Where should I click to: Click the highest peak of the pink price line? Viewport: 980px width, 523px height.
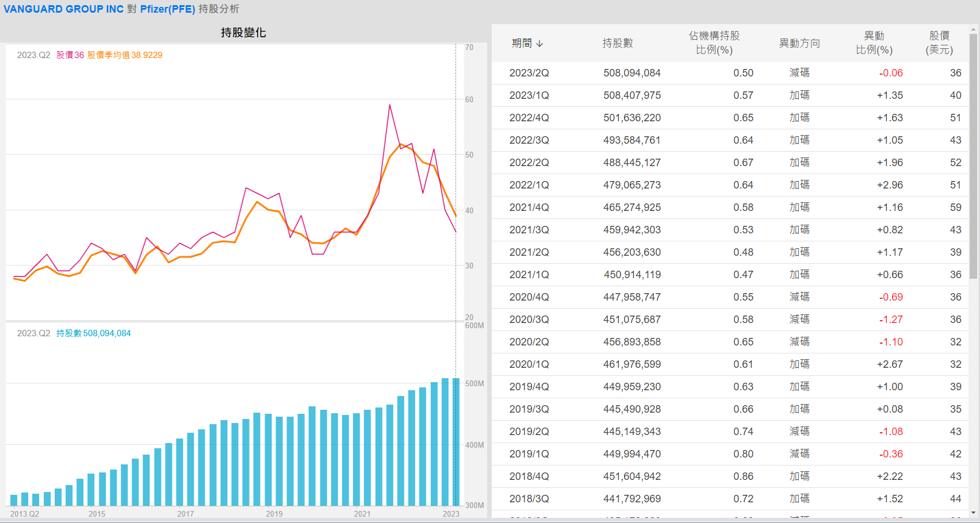(389, 105)
